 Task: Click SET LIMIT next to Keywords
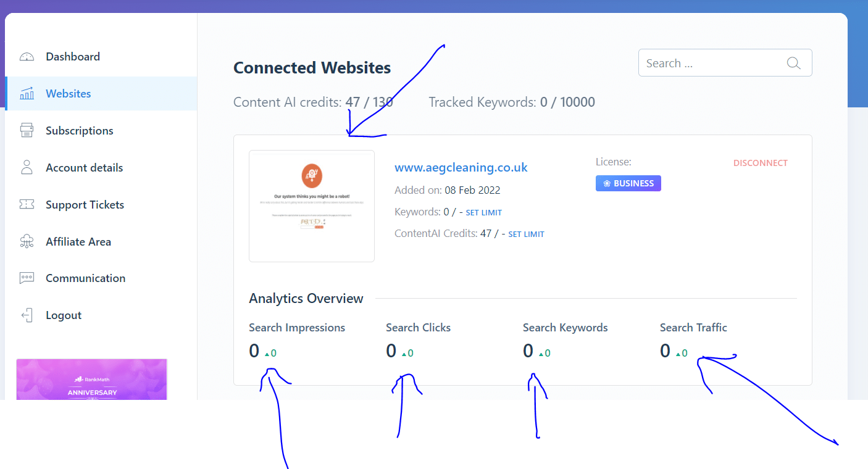484,213
